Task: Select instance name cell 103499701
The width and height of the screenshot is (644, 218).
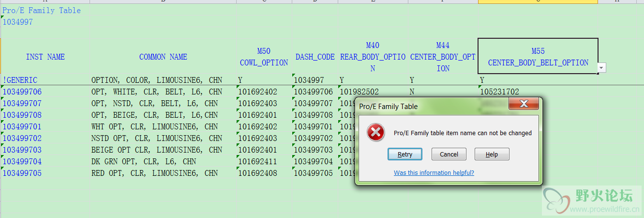Action: [x=45, y=126]
